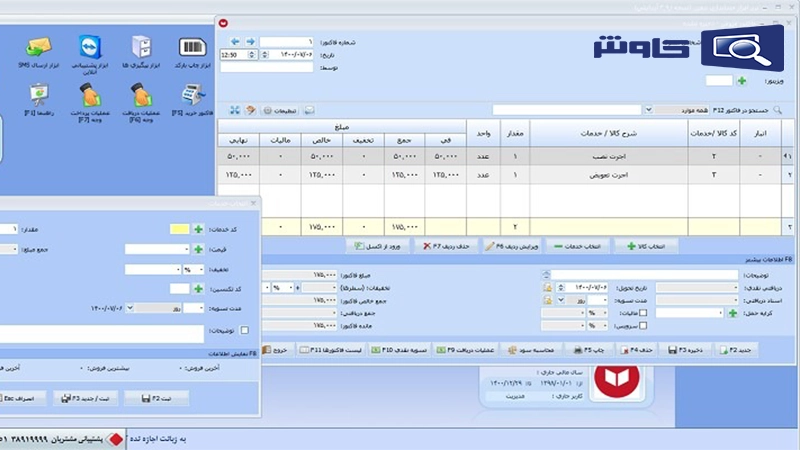The width and height of the screenshot is (800, 450).
Task: Click calendar icon beside settlement period
Action: [547, 300]
